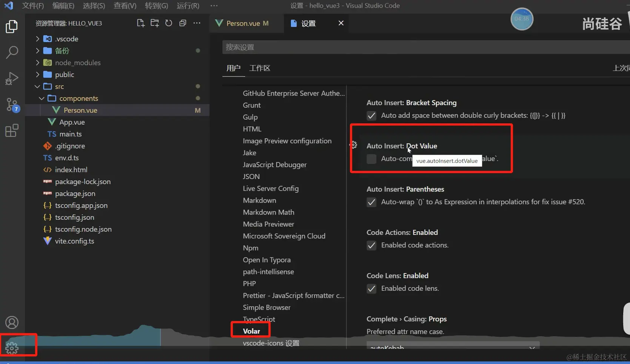The image size is (630, 364).
Task: Create a new file in explorer
Action: [141, 23]
